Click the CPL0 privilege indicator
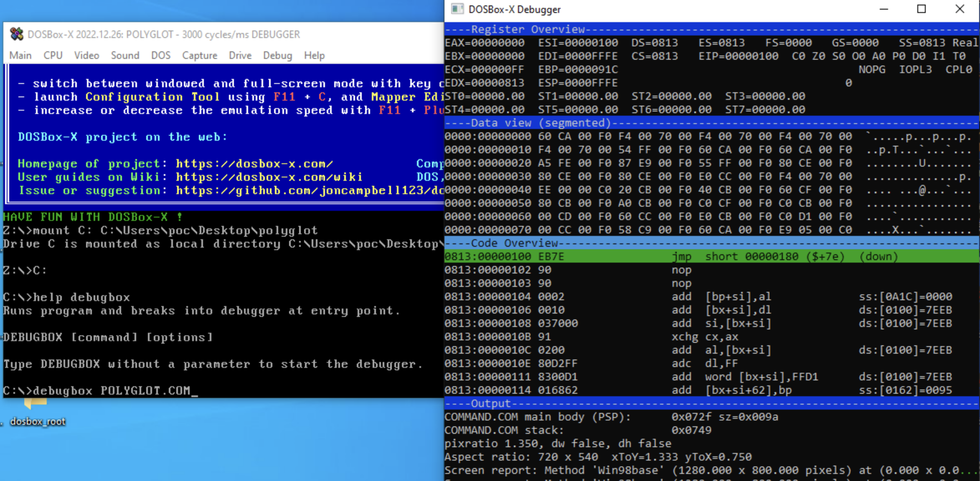Image resolution: width=980 pixels, height=481 pixels. (959, 69)
